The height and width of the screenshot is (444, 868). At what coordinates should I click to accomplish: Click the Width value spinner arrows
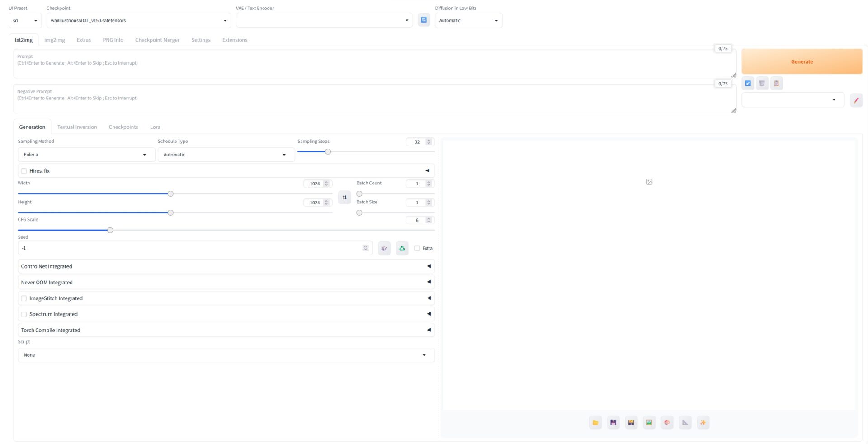pos(326,184)
